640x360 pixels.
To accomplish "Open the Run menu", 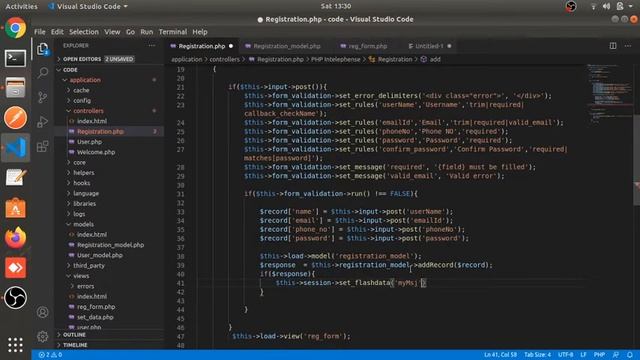I will tap(147, 32).
